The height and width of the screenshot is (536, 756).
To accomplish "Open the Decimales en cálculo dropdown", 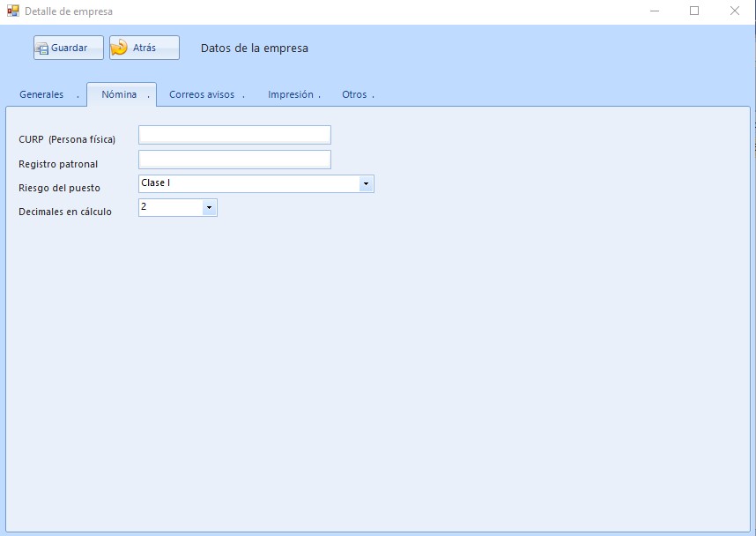I will [209, 207].
